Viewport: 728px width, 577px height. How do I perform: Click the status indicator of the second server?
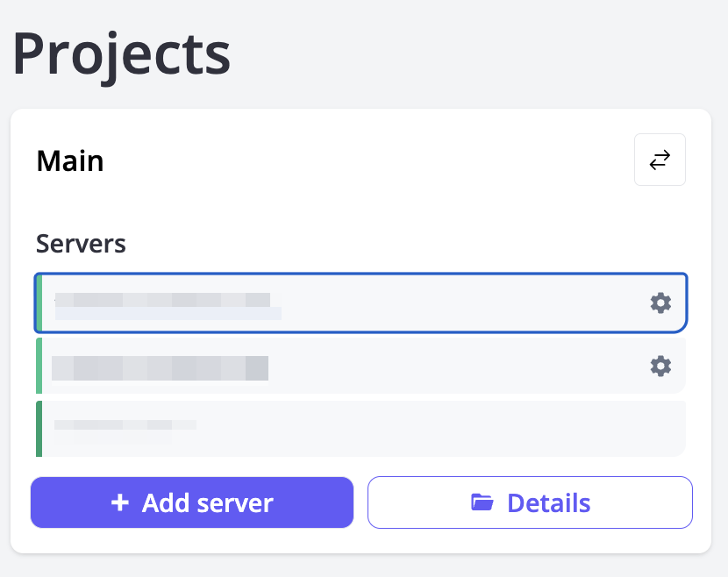point(39,366)
